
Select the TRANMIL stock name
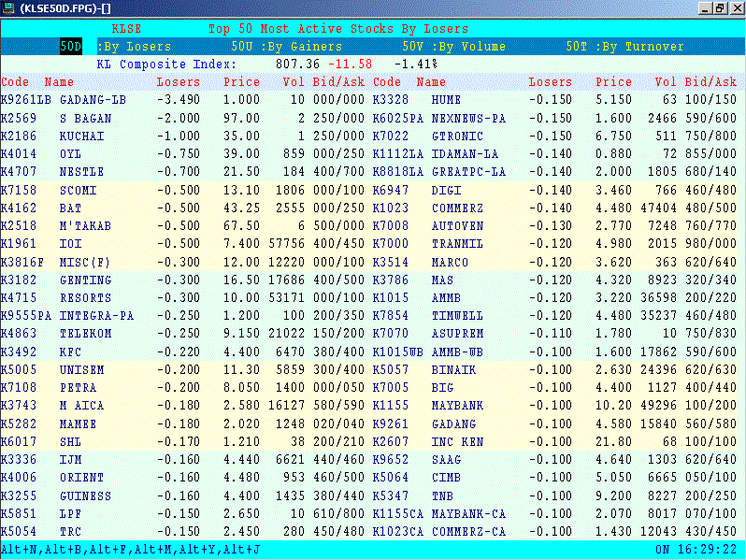click(458, 244)
